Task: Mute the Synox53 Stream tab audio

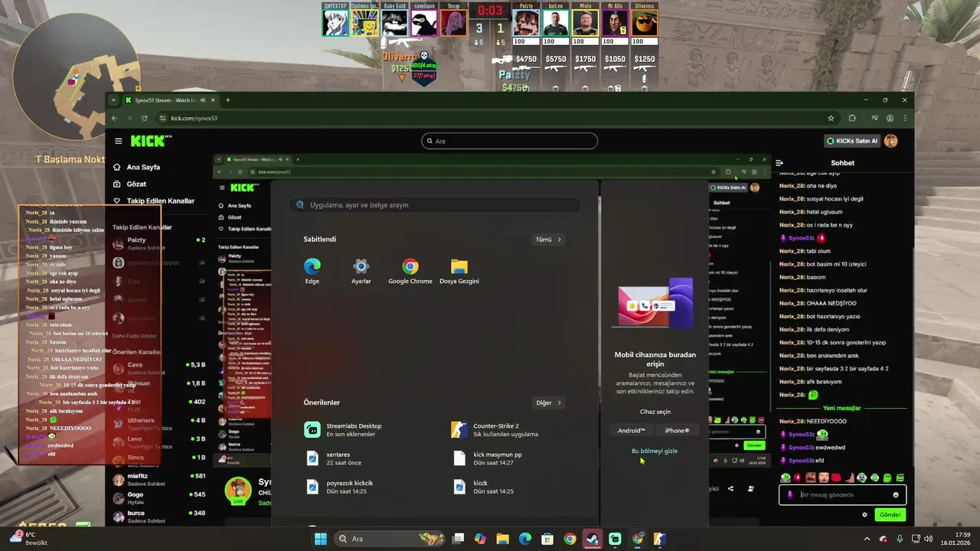Action: pos(203,99)
